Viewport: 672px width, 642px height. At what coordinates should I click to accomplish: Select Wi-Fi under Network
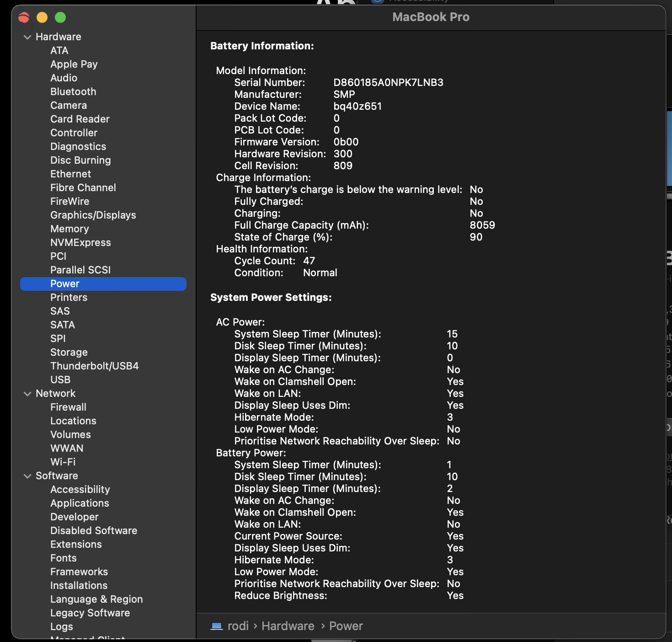tap(63, 462)
